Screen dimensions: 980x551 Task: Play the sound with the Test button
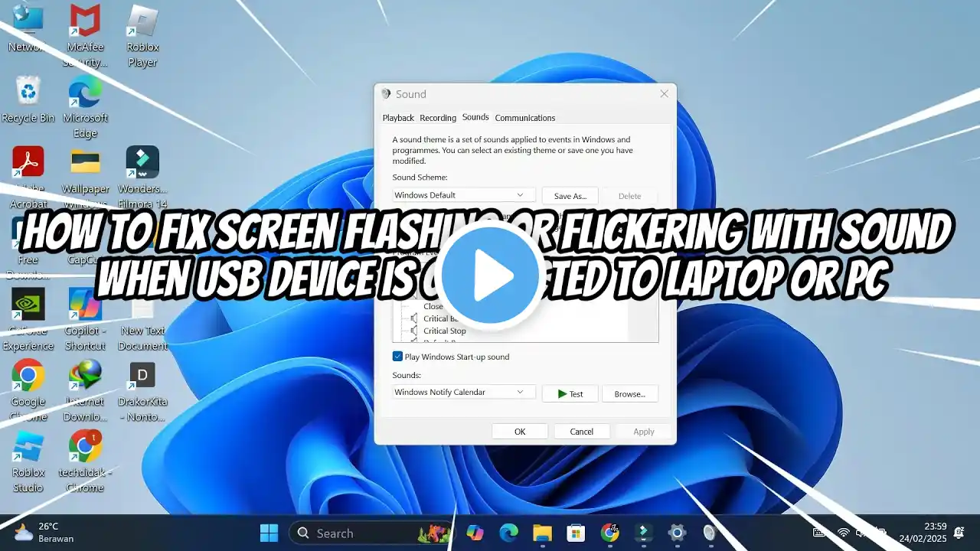(x=570, y=394)
